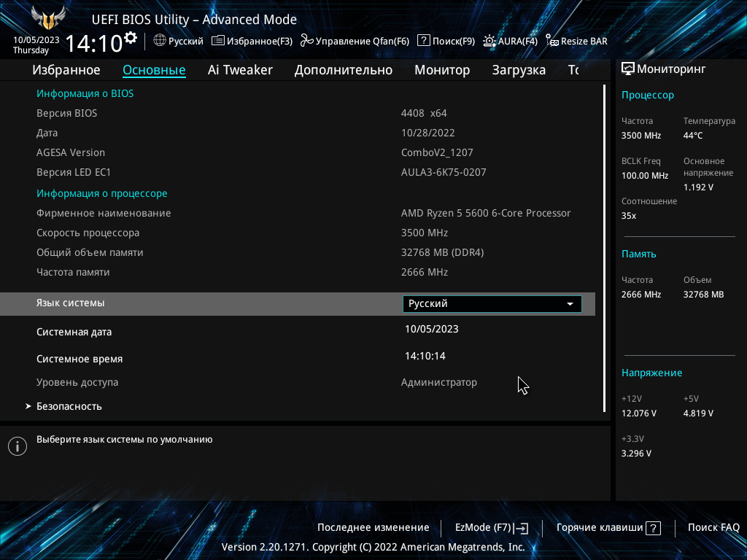
Task: Expand the Безопасность submenu
Action: (69, 406)
